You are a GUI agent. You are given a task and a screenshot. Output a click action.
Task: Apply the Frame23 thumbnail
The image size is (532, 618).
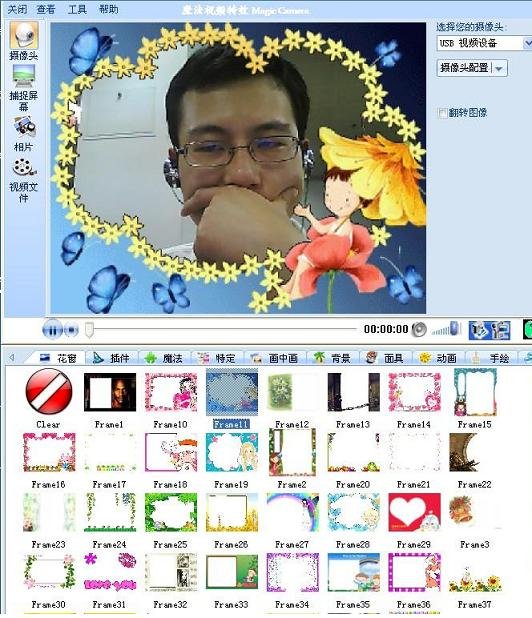tap(49, 512)
